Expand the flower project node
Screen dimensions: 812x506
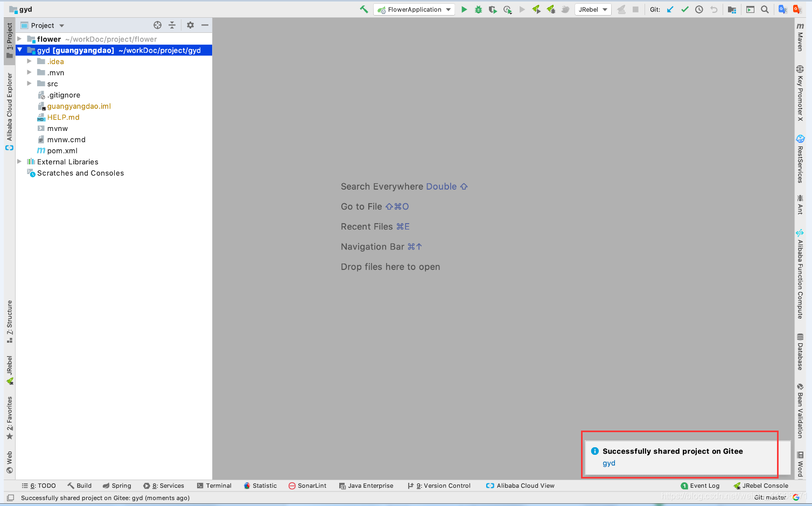click(x=19, y=39)
